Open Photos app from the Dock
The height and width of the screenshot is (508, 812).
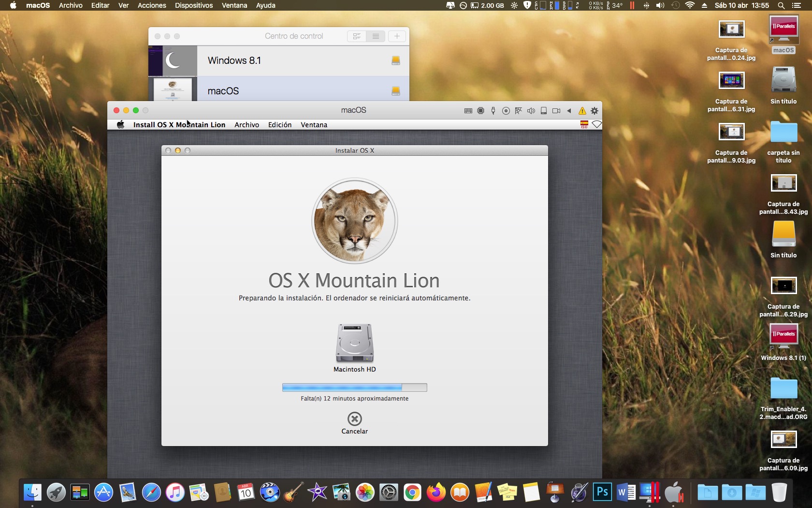pyautogui.click(x=365, y=493)
